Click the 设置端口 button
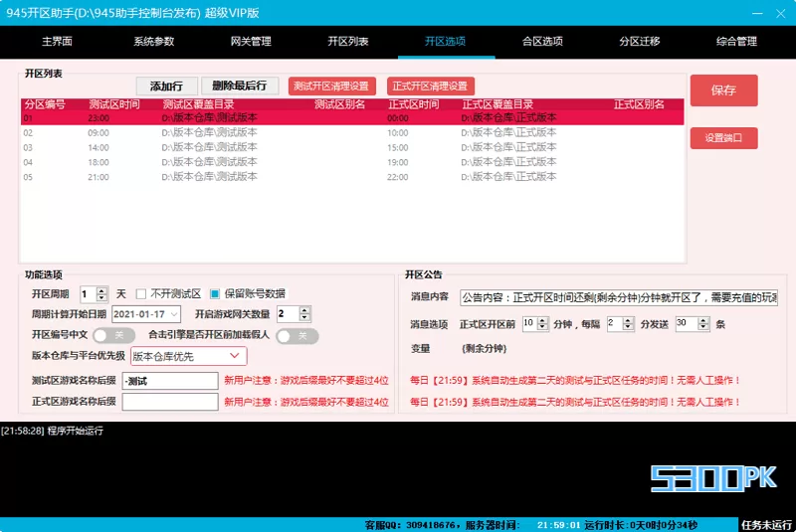Image resolution: width=796 pixels, height=532 pixels. pos(724,138)
